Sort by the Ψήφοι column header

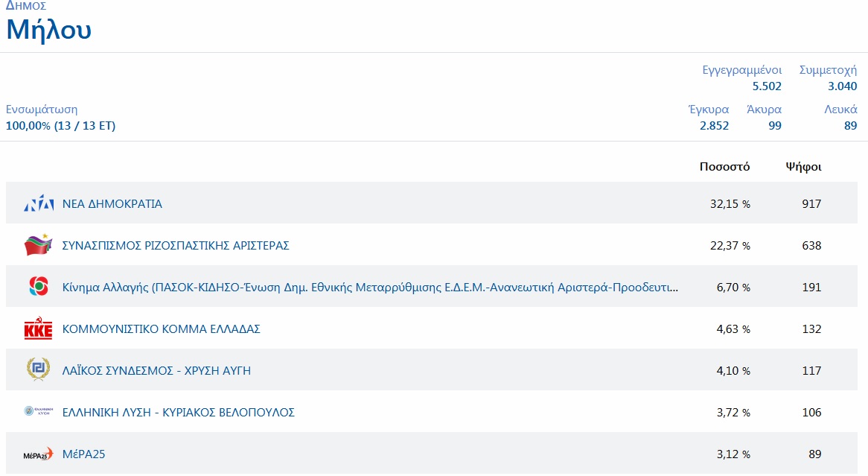tap(803, 166)
